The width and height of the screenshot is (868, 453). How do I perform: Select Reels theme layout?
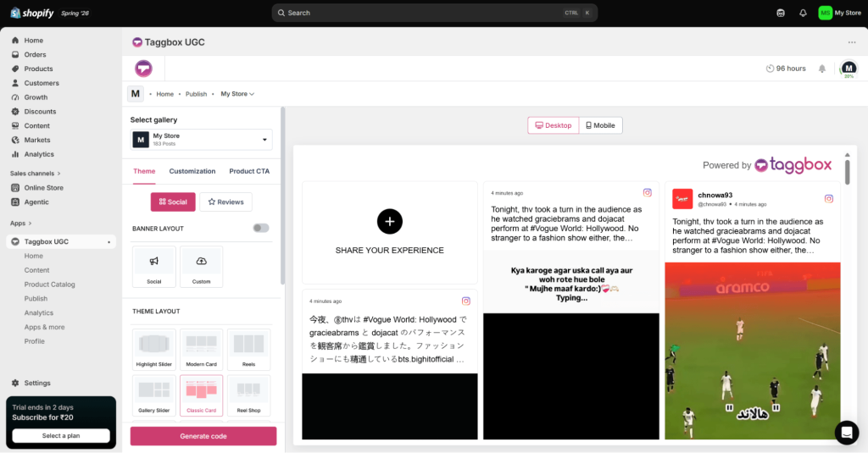click(248, 350)
